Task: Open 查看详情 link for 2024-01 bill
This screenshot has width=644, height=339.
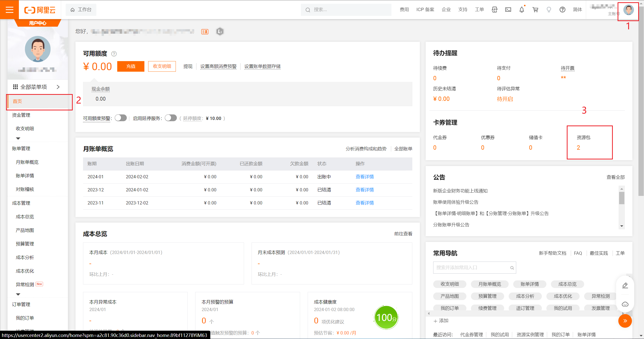Action: tap(365, 177)
